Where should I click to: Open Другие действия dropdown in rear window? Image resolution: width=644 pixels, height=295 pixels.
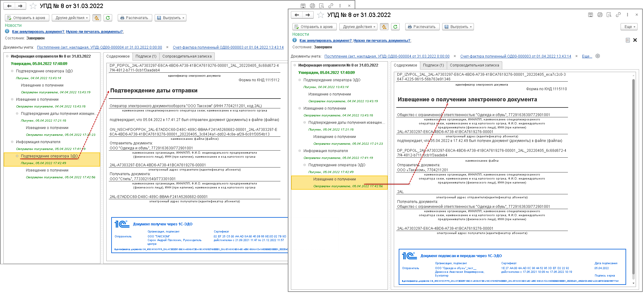click(71, 18)
